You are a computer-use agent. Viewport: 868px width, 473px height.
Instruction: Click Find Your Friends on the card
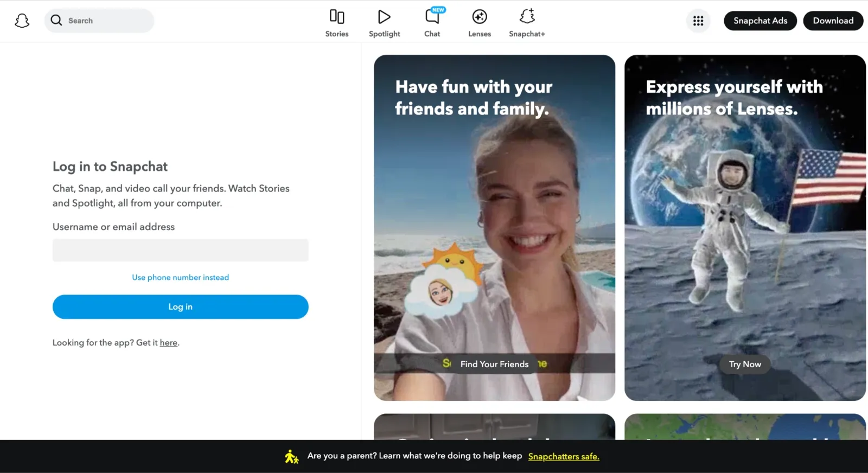click(494, 364)
